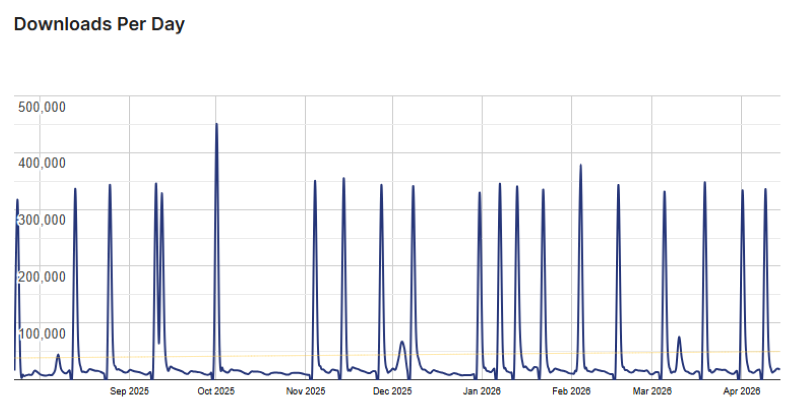Select the 300,000 y-axis label
This screenshot has width=800, height=413.
(42, 219)
